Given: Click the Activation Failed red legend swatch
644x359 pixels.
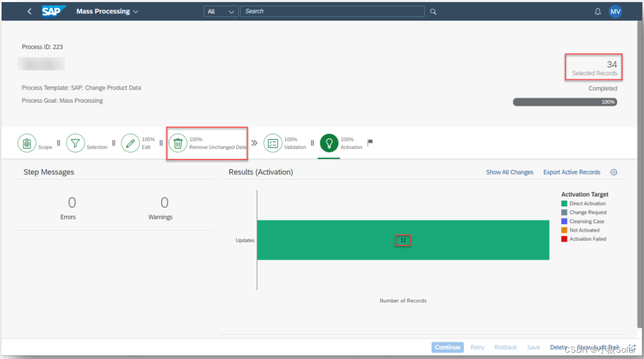Looking at the screenshot, I should click(x=564, y=239).
